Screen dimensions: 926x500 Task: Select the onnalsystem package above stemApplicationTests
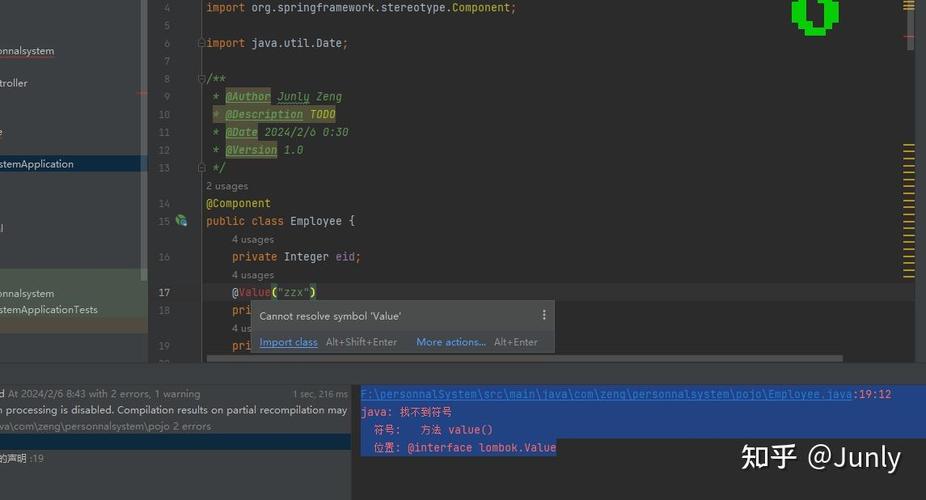click(x=27, y=293)
